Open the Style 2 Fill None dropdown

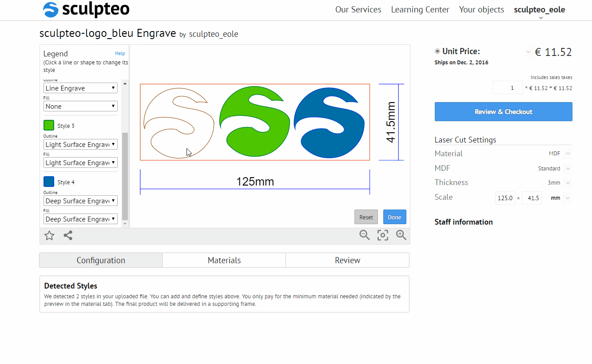pos(80,106)
